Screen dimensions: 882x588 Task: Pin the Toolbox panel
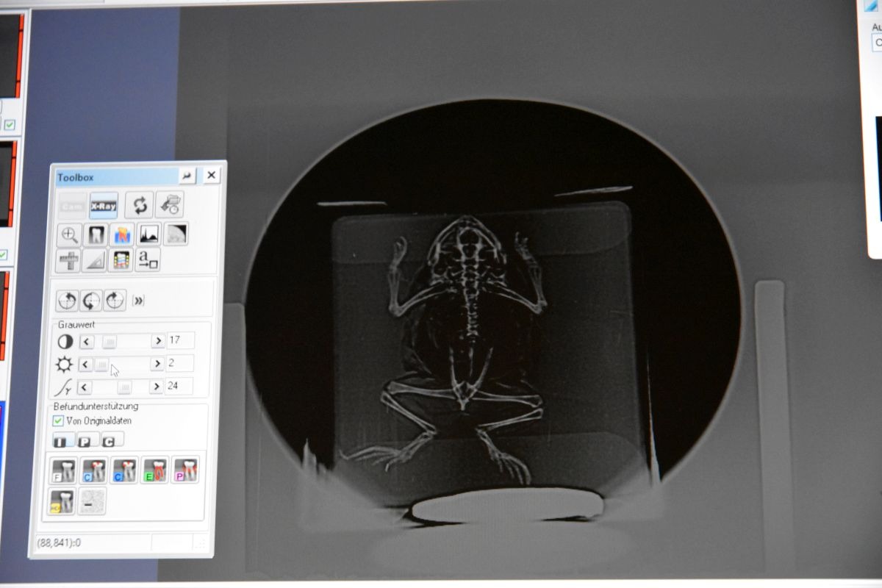[187, 176]
